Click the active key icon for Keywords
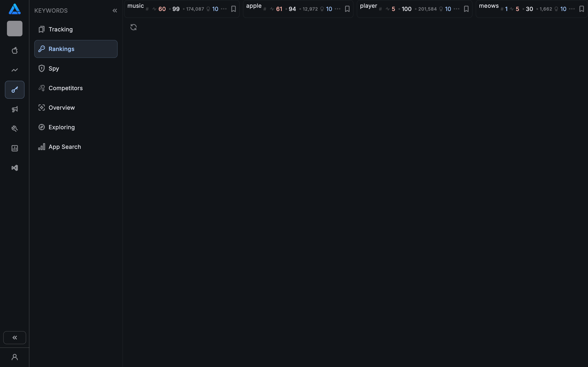The image size is (588, 367). [14, 90]
